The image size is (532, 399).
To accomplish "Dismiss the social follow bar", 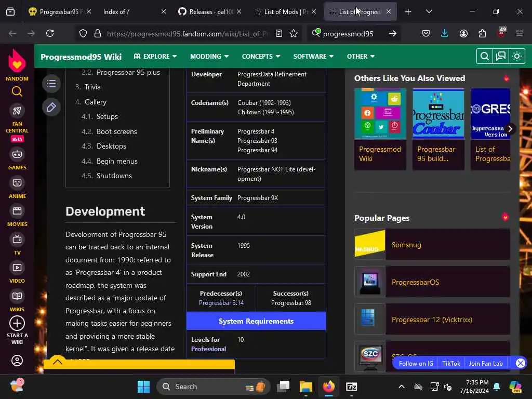I will pyautogui.click(x=520, y=363).
